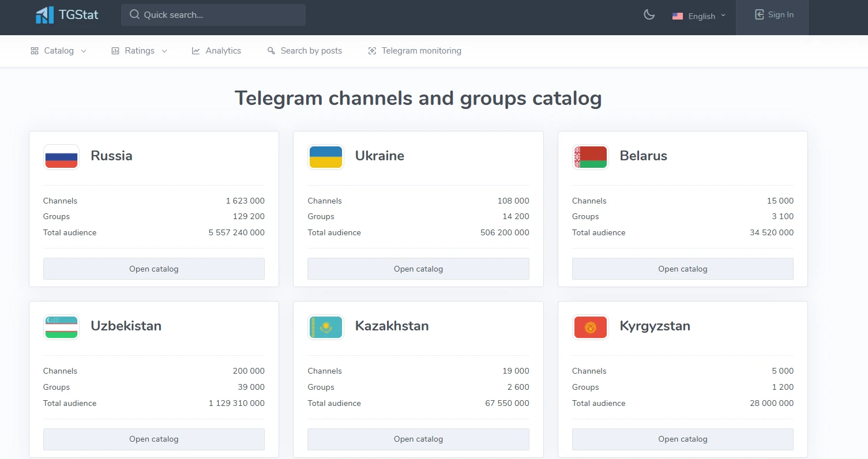Focus the Quick search field
Viewport: 868px width, 459px height.
[213, 15]
